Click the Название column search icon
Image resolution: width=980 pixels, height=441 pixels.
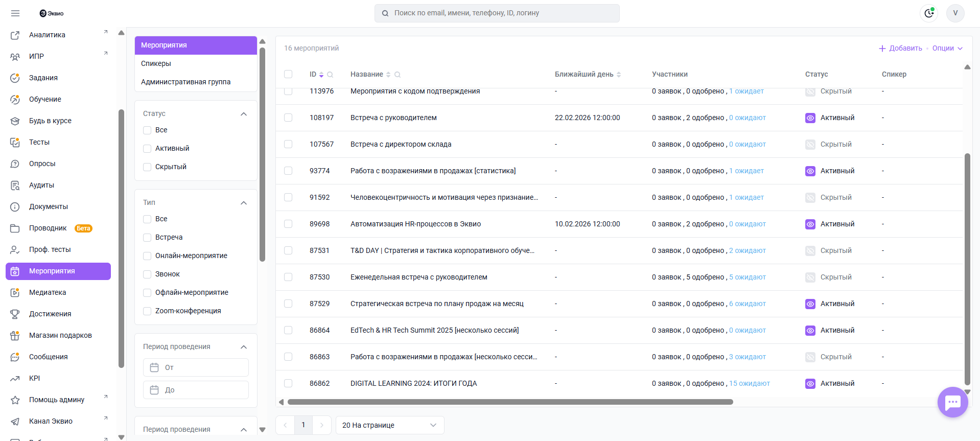coord(398,75)
